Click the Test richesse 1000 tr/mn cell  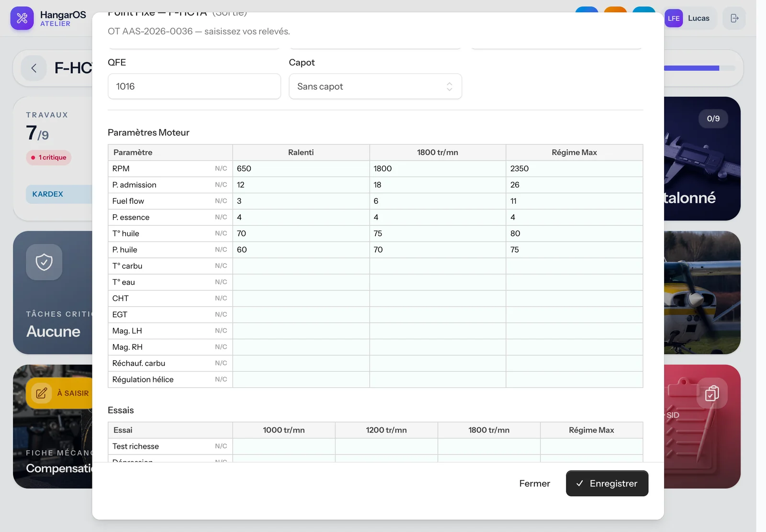point(284,446)
